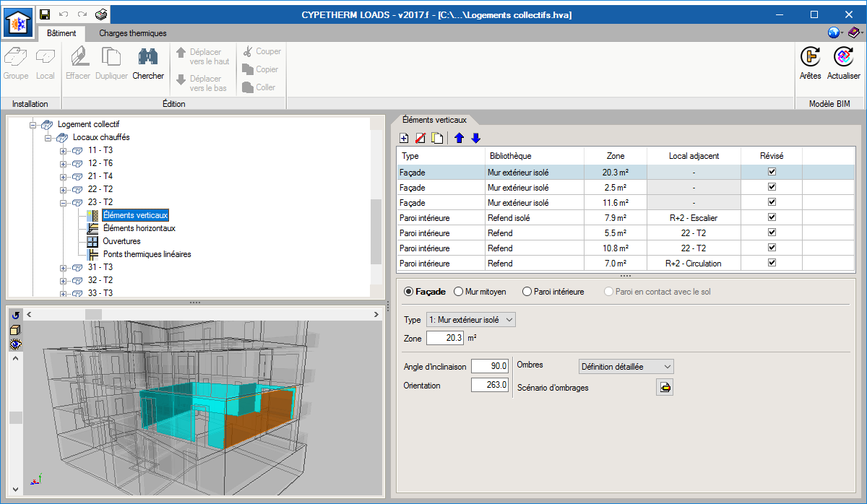Open the help book icon at top right
The height and width of the screenshot is (504, 867).
tap(855, 32)
